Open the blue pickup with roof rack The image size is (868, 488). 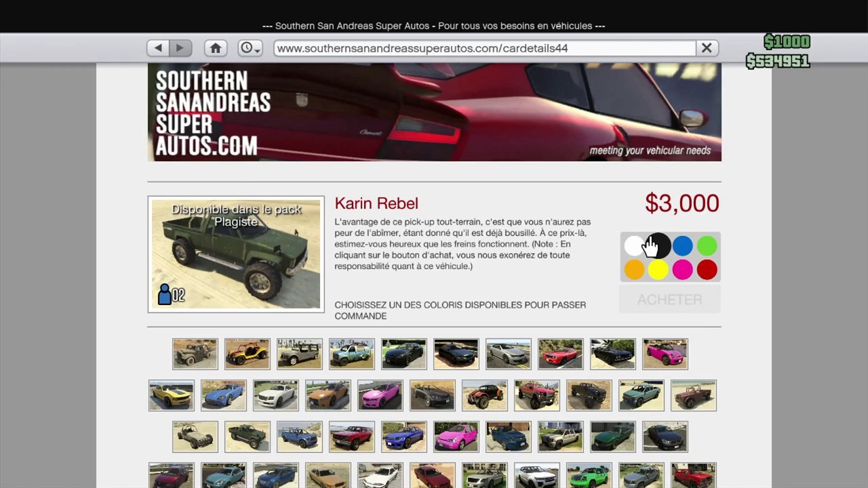coord(300,437)
